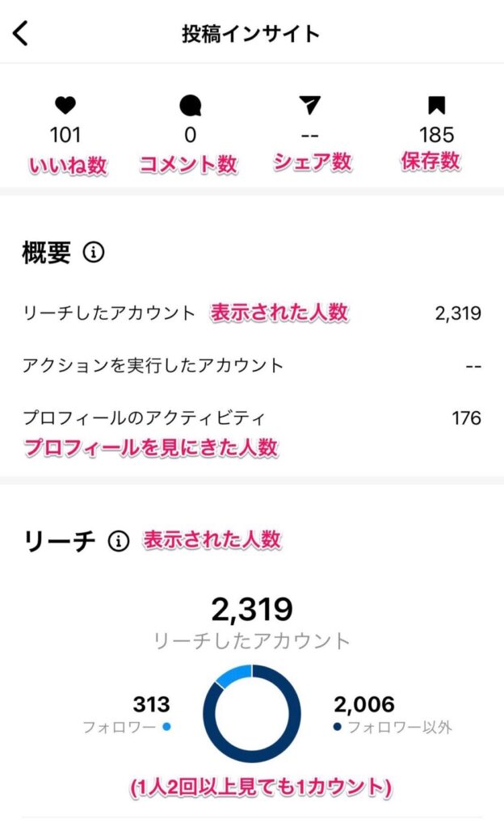Tap the heart likes icon
504x827 pixels.
65,105
